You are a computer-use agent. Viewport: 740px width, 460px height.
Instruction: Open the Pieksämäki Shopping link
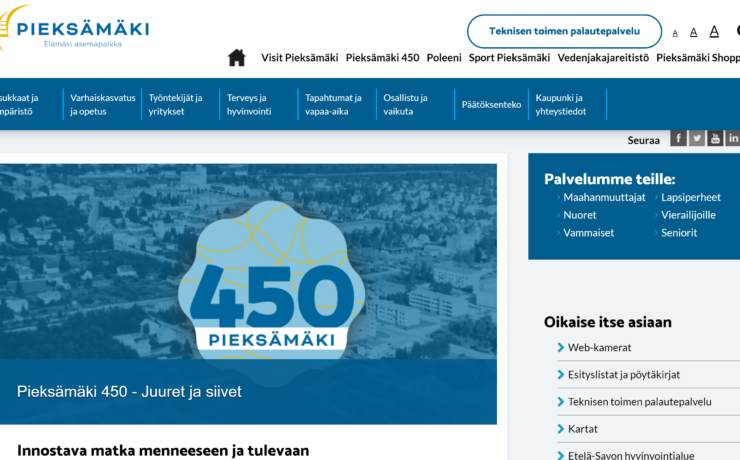pos(698,58)
